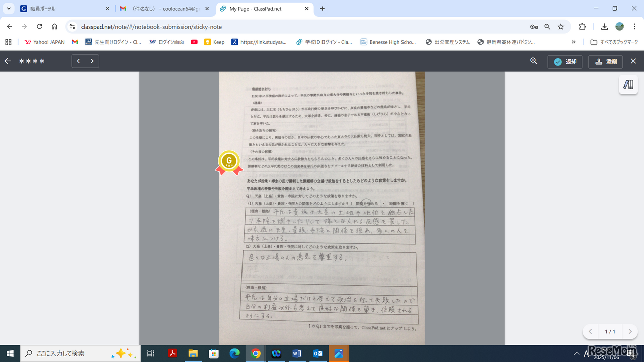644x362 pixels.
Task: Click the previous submission arrow in the header
Action: pyautogui.click(x=78, y=61)
